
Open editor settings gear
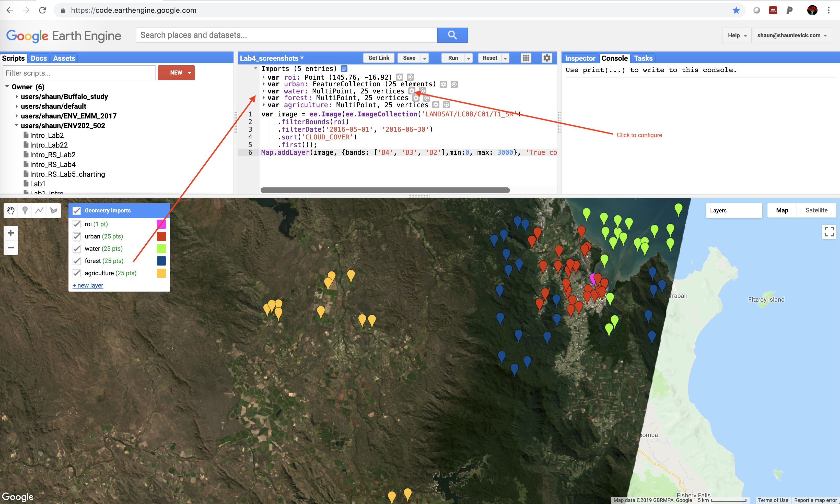547,58
